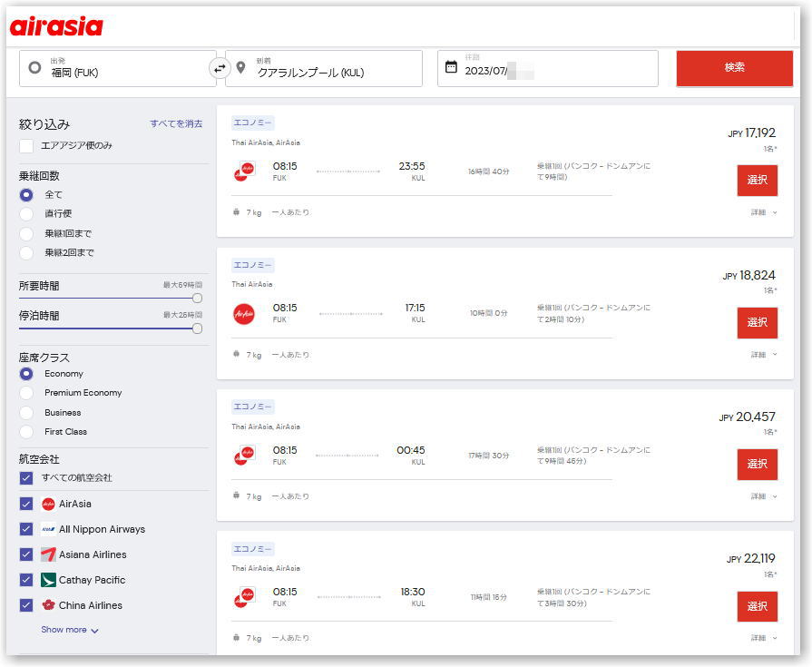Click arrival field クアラルンプール (KUL)
Screen dimensions: 812x667
[324, 68]
